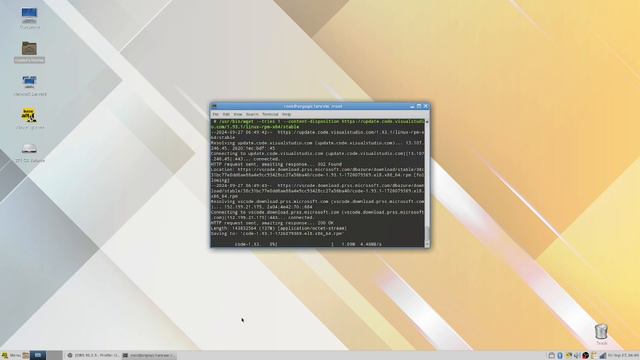Open the View menu in the terminal
Screen dimensions: 640x360
(x=238, y=114)
